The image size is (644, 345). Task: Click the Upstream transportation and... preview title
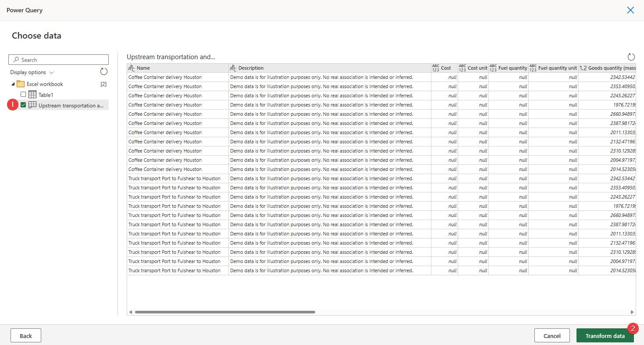(171, 57)
